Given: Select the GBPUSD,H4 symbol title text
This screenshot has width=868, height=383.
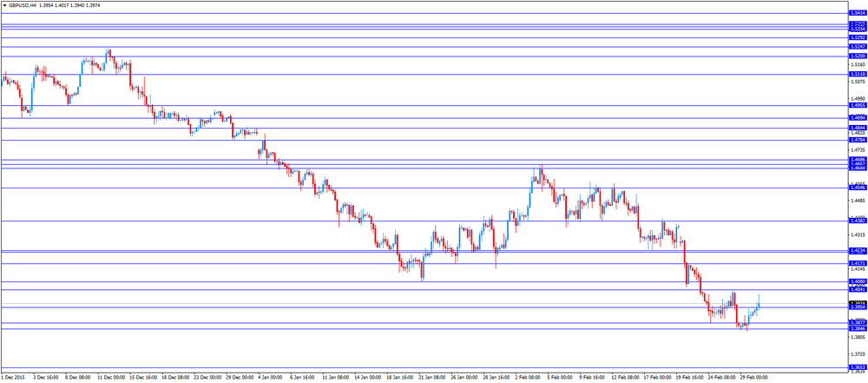Looking at the screenshot, I should 23,4.
